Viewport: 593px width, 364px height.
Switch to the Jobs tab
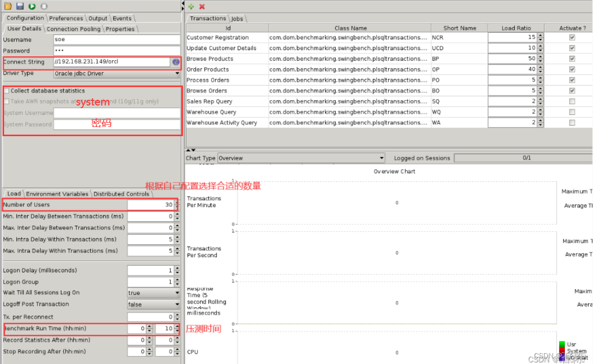[x=236, y=18]
